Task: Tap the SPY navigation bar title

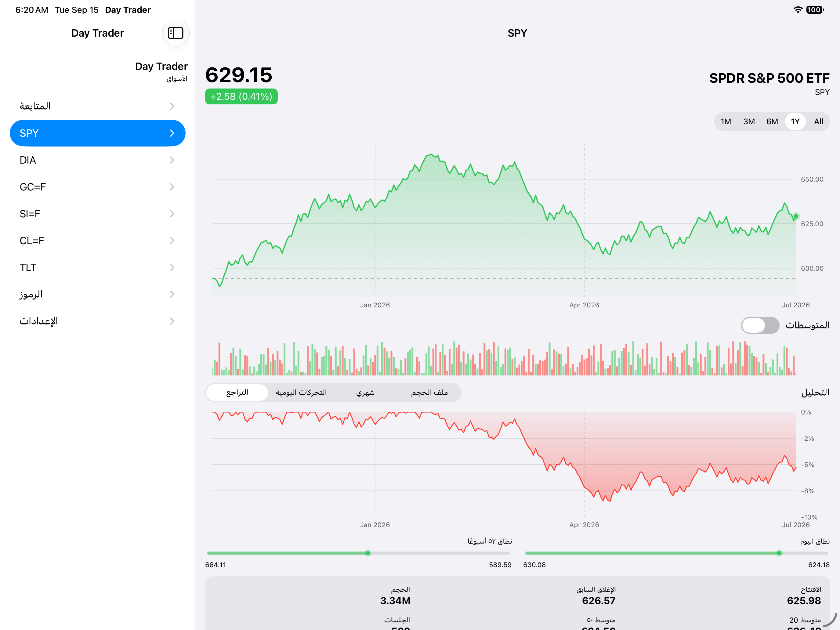Action: [x=517, y=33]
